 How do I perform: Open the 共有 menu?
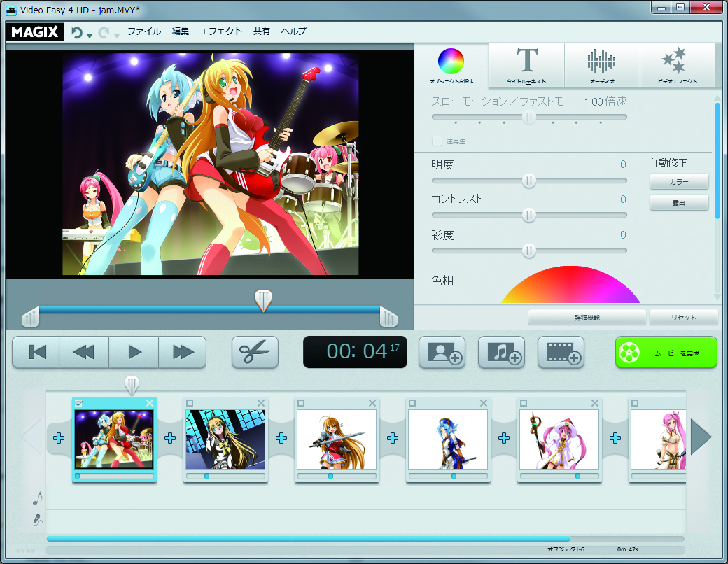pos(261,31)
